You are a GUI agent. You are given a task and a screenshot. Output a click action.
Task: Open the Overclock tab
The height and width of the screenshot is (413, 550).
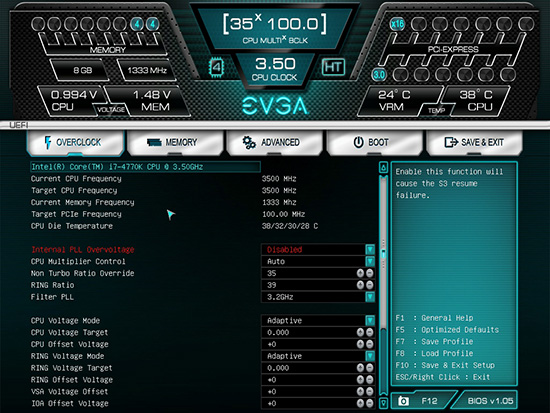[x=75, y=142]
